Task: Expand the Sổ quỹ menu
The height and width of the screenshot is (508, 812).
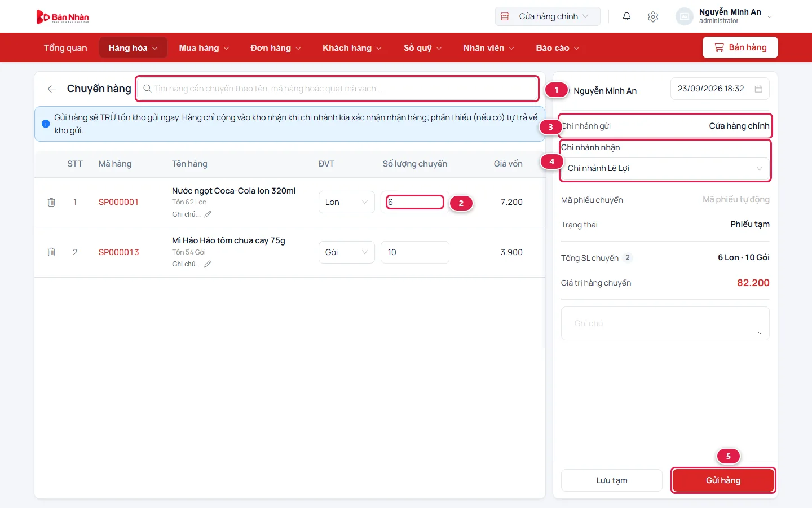Action: [x=422, y=48]
